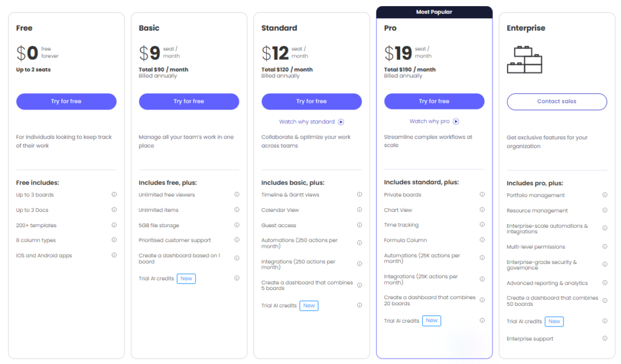Click the info icon next to "Resource management"
The height and width of the screenshot is (364, 621).
(x=605, y=210)
